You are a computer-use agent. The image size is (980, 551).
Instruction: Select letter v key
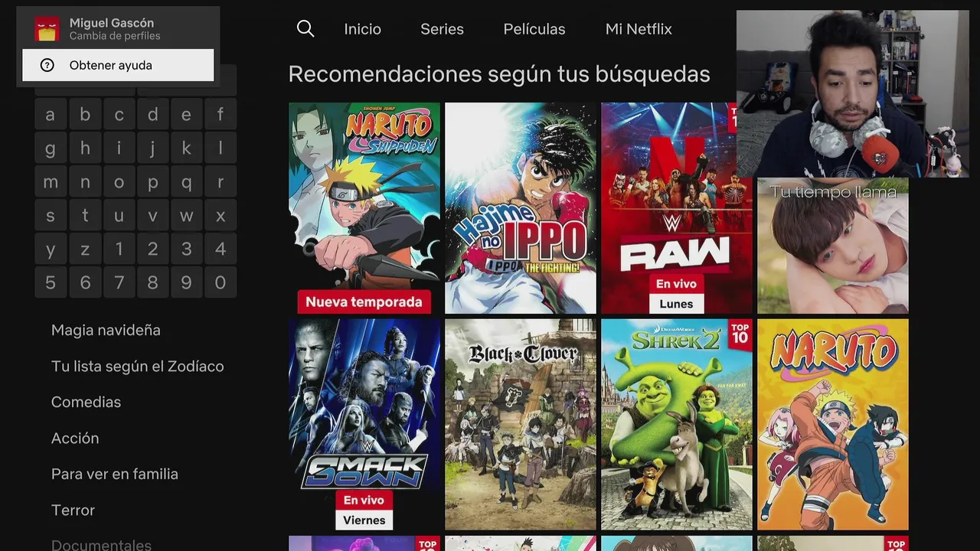click(152, 216)
